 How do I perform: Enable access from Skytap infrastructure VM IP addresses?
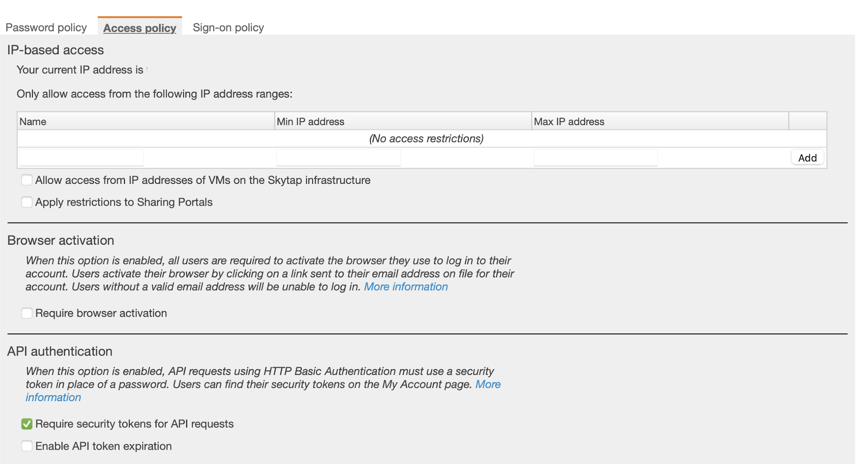[x=27, y=180]
